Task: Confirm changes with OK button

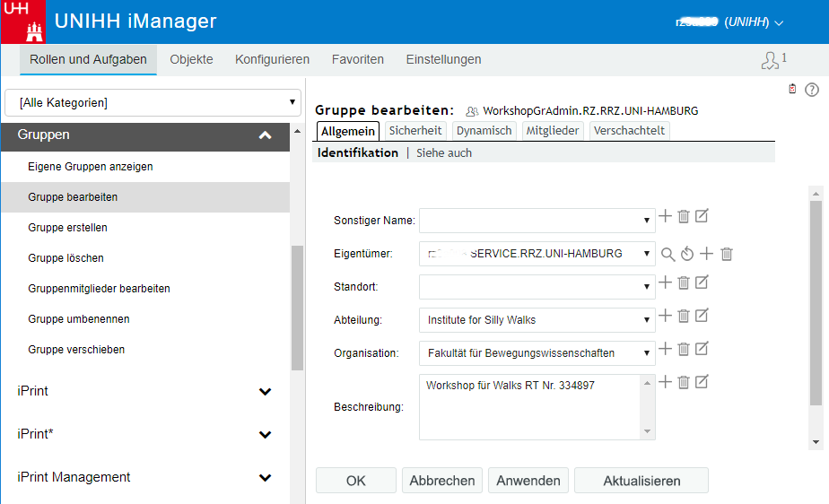Action: (x=356, y=480)
